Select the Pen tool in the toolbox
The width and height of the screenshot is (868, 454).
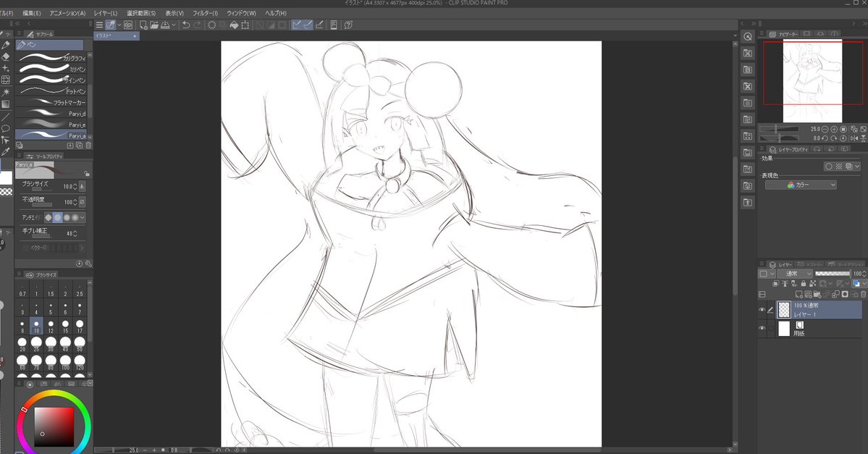pyautogui.click(x=6, y=45)
